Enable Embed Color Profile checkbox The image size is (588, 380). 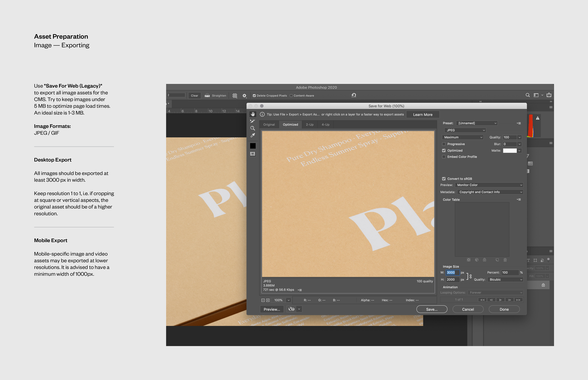click(x=444, y=157)
